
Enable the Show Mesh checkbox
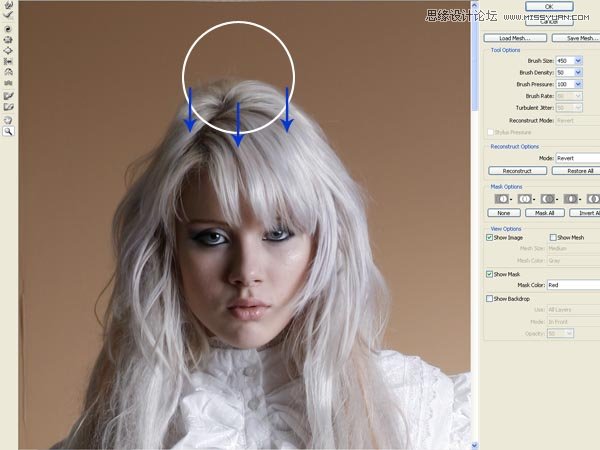[x=554, y=237]
